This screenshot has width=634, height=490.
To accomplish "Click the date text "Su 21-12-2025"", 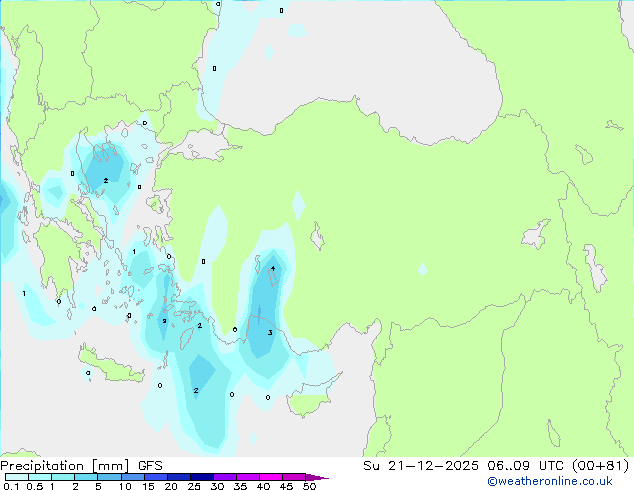I will click(421, 466).
